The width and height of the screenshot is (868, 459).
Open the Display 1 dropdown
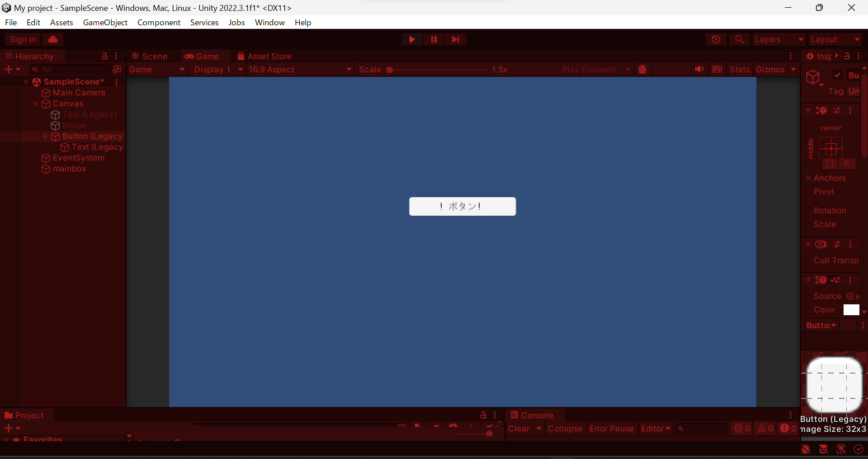[x=218, y=69]
